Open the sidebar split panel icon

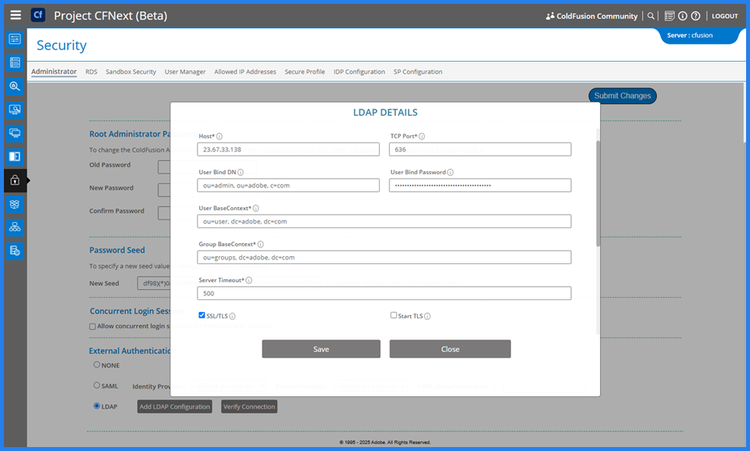point(15,156)
